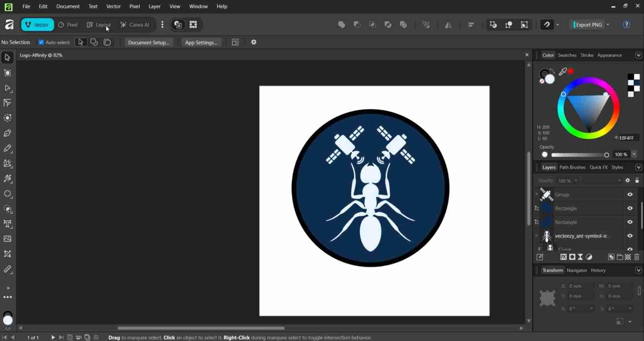
Task: Click the boolean Subtract shapes icon
Action: click(357, 25)
